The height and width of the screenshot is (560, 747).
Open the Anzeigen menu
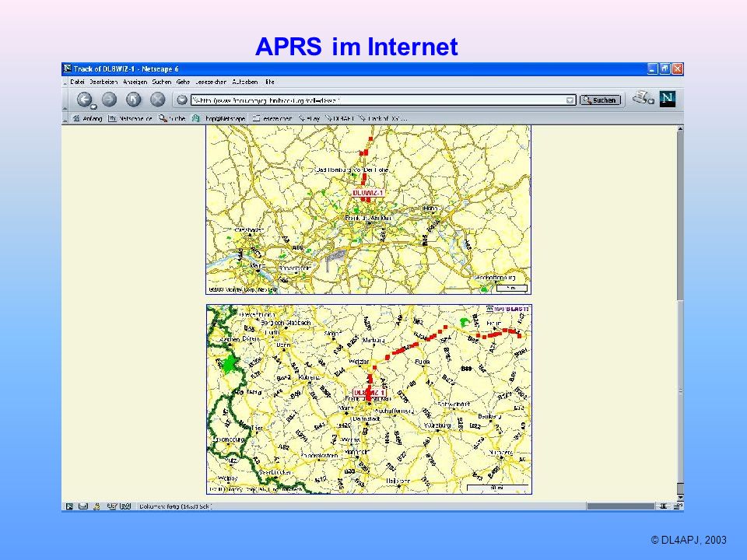coord(135,82)
